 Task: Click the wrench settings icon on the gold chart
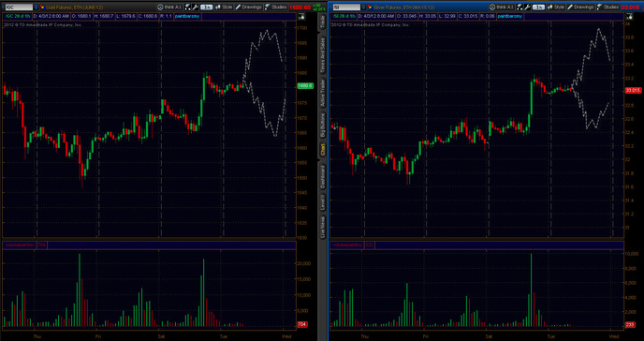pyautogui.click(x=196, y=7)
